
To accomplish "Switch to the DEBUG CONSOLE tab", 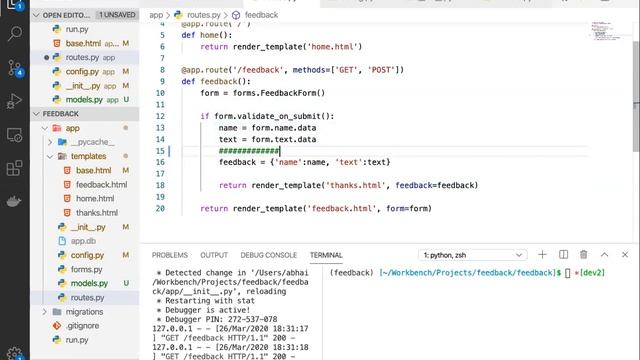I will [268, 255].
